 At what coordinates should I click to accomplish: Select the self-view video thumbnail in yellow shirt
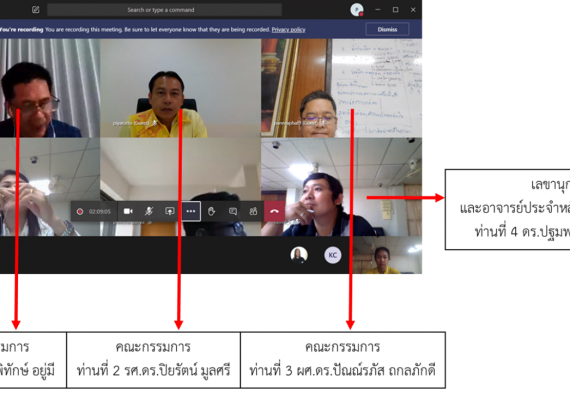click(x=387, y=255)
